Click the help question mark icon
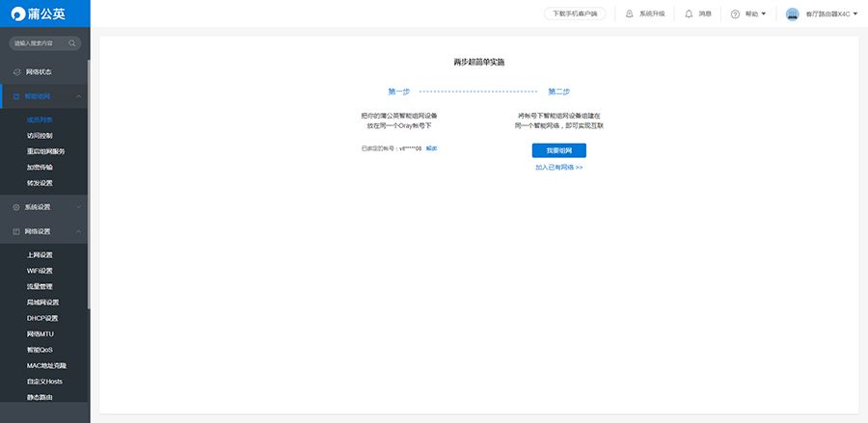This screenshot has width=868, height=423. pyautogui.click(x=735, y=13)
